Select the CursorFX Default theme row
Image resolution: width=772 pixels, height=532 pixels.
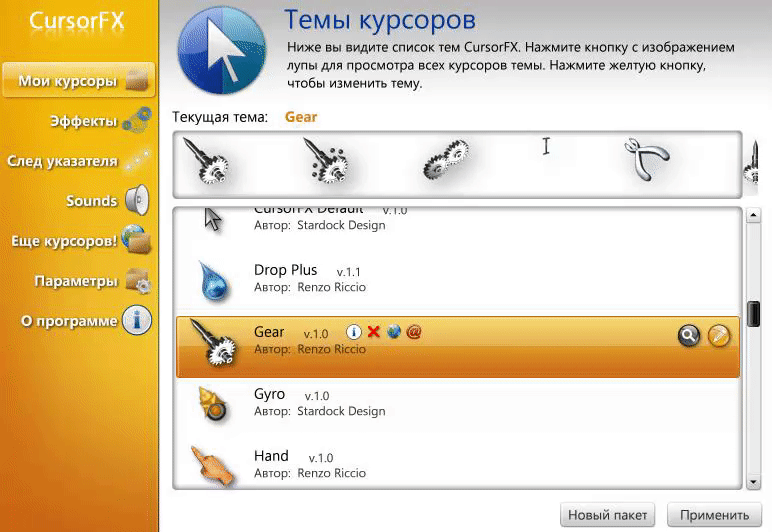(x=458, y=229)
